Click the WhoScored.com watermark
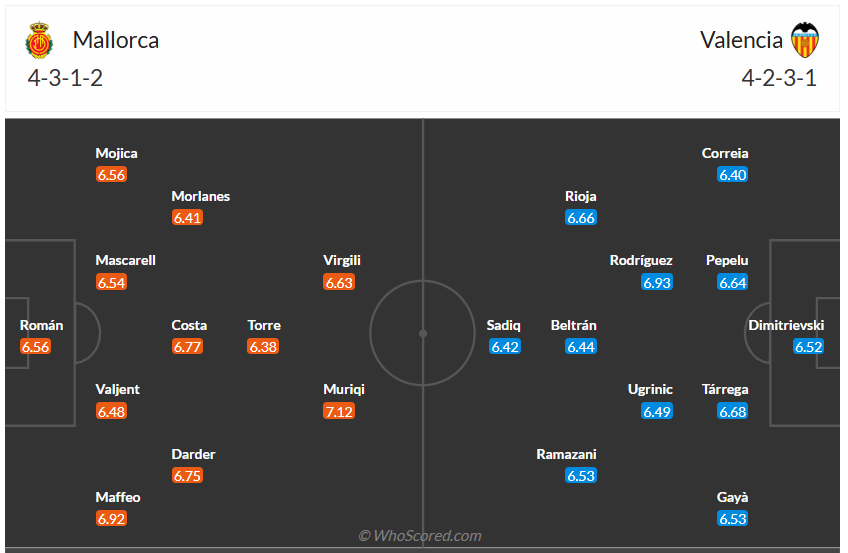Viewport: 848px width, 553px height. (420, 536)
